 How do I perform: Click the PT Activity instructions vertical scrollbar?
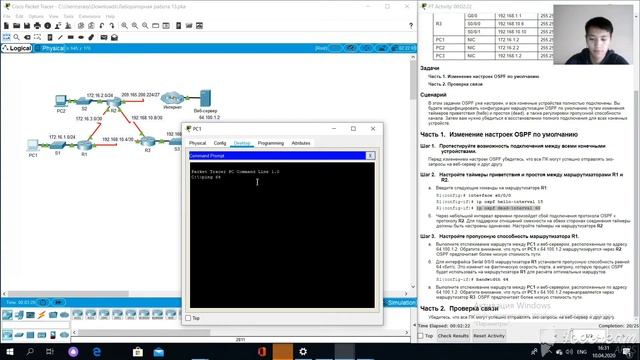pyautogui.click(x=637, y=204)
